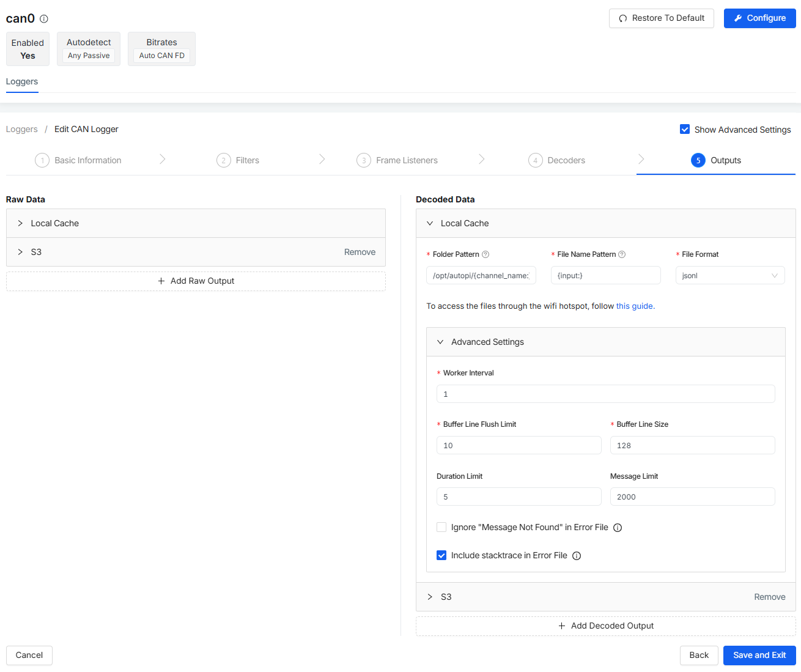Click the step 5 Outputs circle icon
Viewport: 801px width, 672px height.
click(x=698, y=160)
